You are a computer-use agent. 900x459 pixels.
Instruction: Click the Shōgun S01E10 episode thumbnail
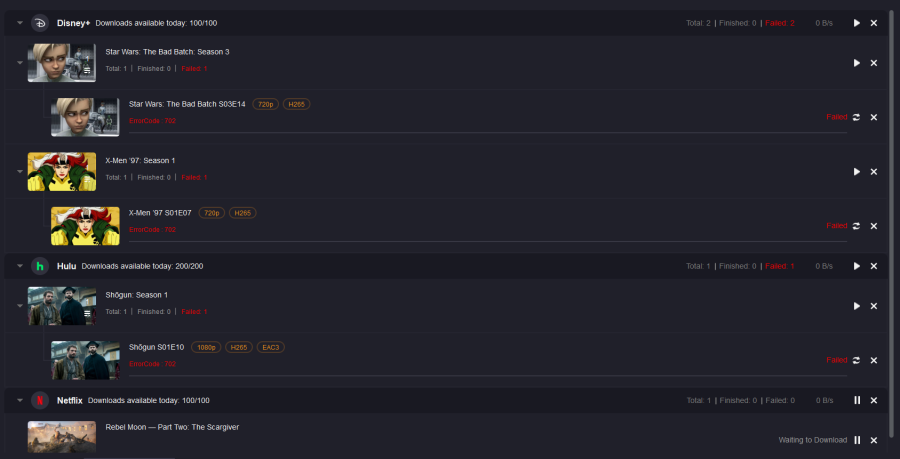point(85,360)
